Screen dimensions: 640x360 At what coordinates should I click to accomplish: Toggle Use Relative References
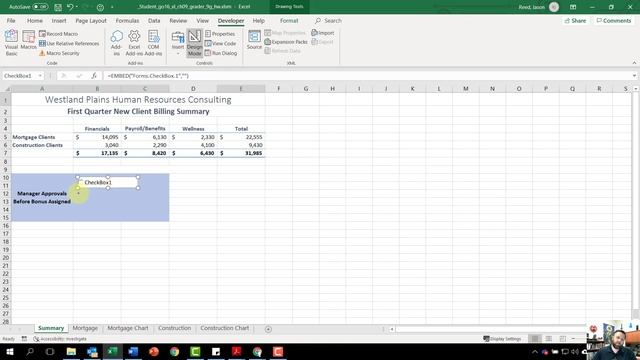[x=69, y=43]
